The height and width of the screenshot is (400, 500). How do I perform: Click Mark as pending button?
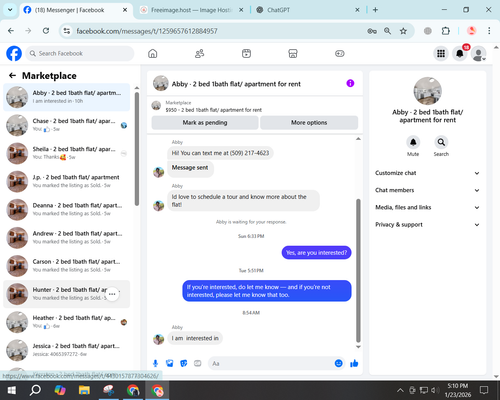[x=205, y=123]
